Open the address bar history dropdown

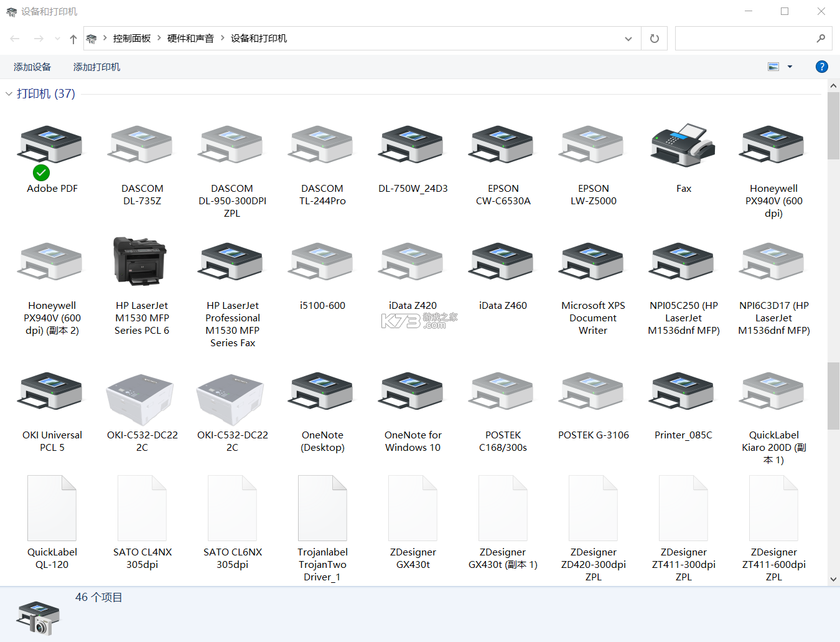click(x=628, y=39)
